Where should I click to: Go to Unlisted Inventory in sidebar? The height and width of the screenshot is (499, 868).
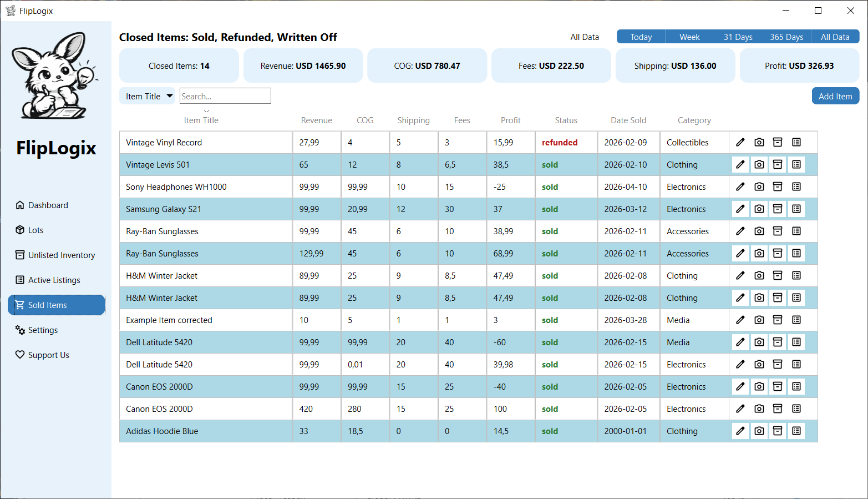pos(61,255)
